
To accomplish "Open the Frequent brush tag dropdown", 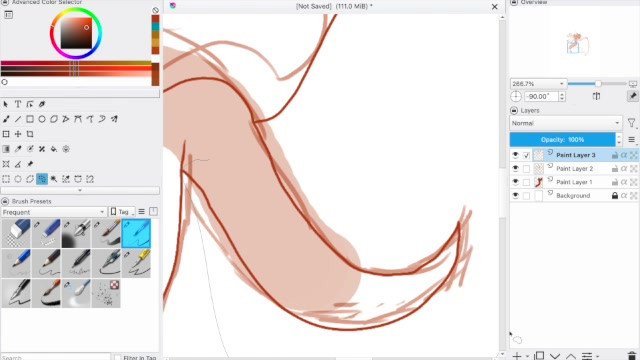I will coord(53,212).
